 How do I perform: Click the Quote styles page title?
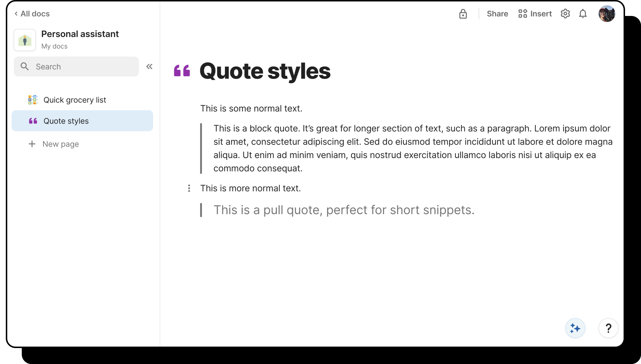[x=265, y=71]
